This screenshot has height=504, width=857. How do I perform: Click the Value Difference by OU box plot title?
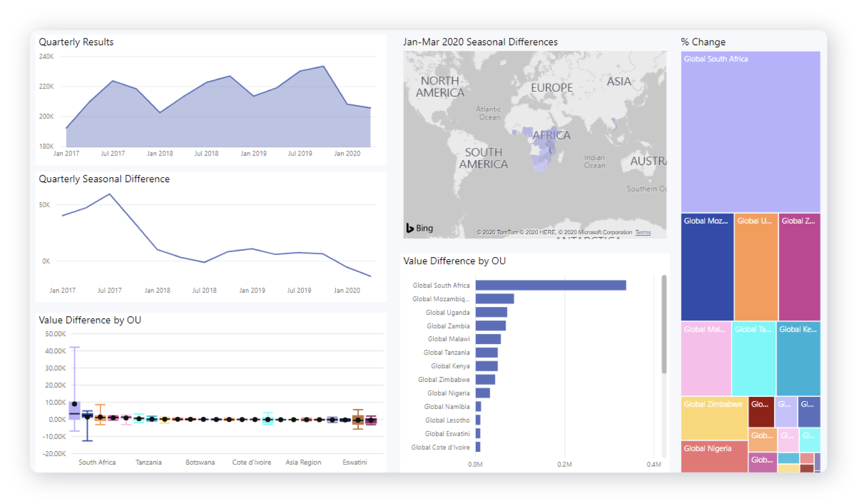click(x=90, y=320)
